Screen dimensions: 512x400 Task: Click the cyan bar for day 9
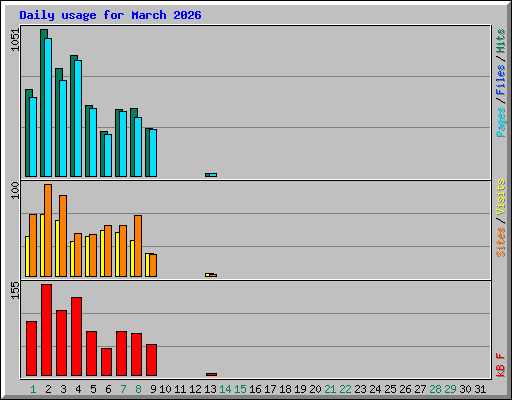(x=153, y=153)
